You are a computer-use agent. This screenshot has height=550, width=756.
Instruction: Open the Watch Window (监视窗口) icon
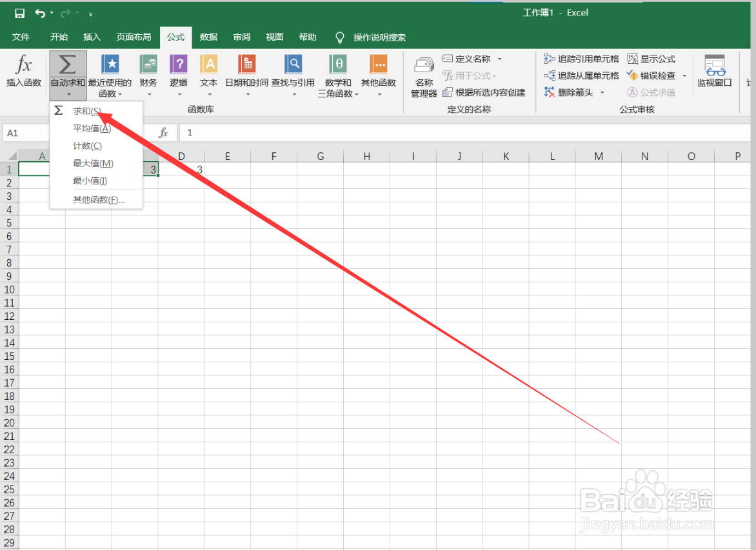715,65
